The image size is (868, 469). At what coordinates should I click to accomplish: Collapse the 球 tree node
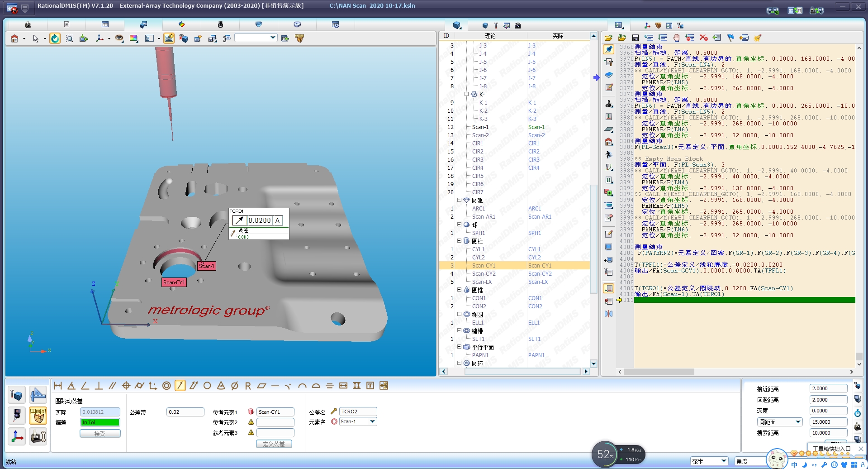coord(459,224)
